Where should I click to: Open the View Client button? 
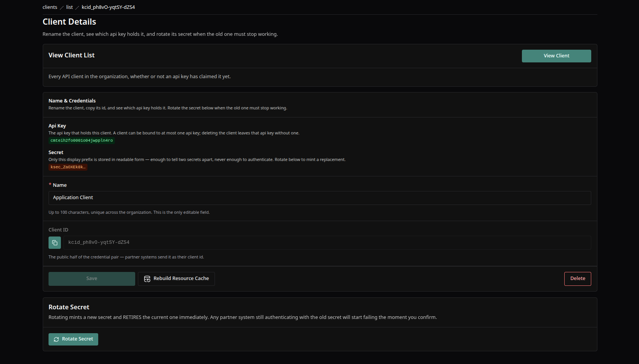[556, 56]
